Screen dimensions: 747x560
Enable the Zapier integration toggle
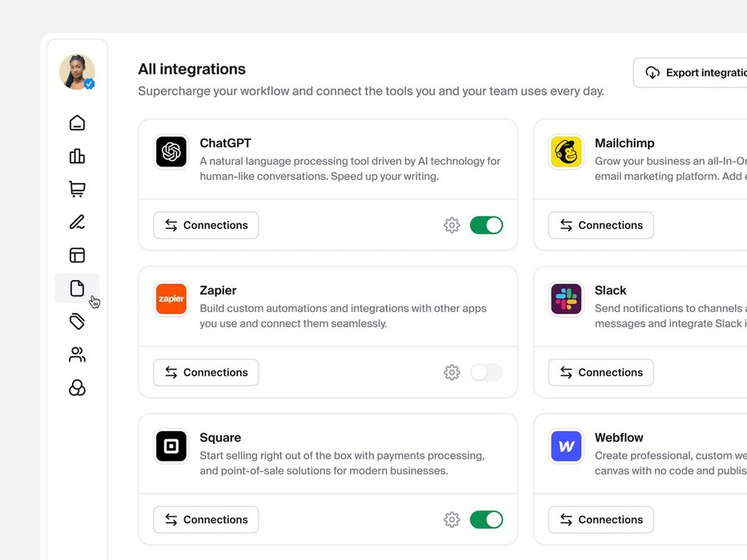(487, 372)
